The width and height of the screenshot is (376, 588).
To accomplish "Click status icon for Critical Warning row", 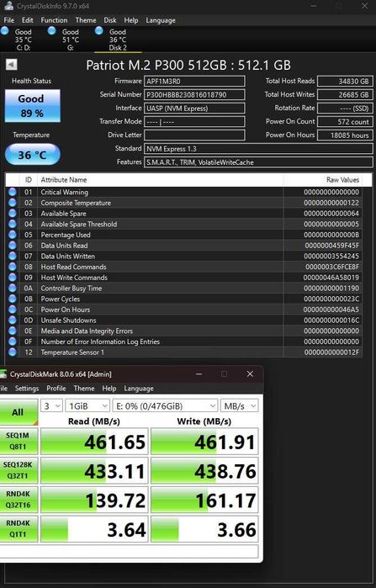I will pos(13,192).
